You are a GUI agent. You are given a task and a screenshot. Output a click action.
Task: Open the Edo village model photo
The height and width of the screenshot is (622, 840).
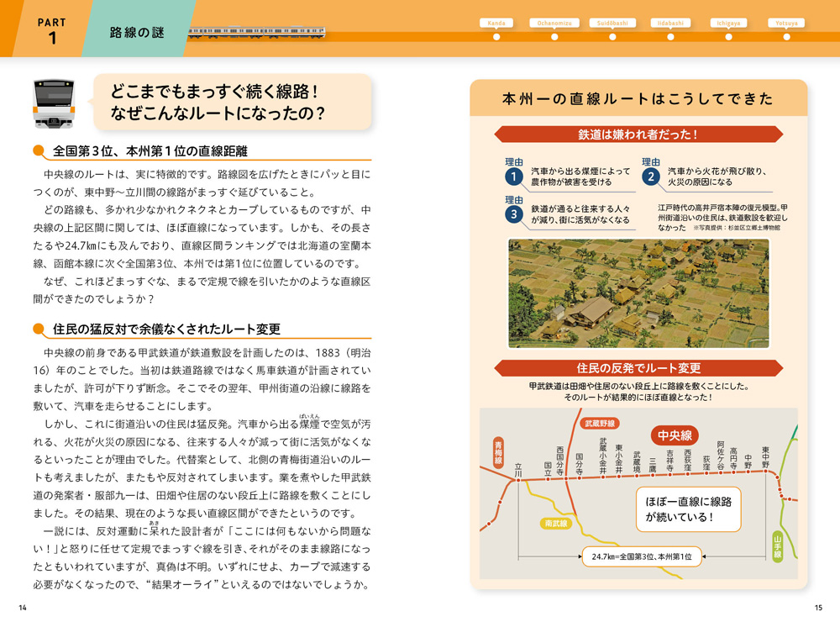pos(638,293)
